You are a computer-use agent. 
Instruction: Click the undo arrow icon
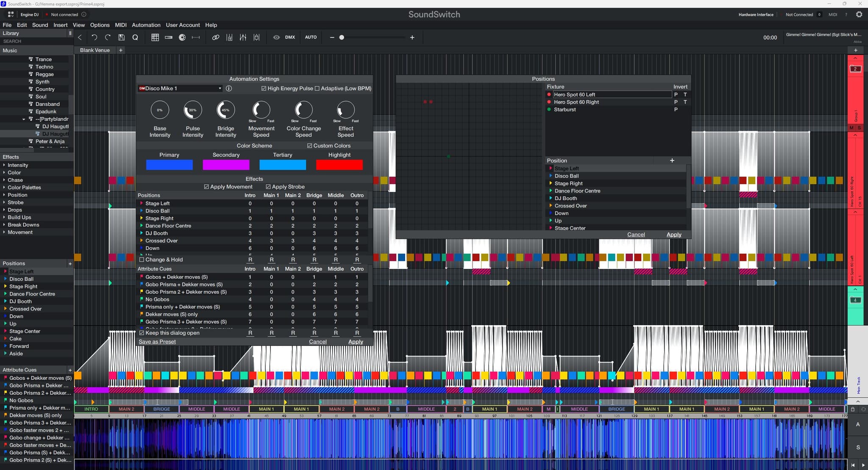(94, 37)
